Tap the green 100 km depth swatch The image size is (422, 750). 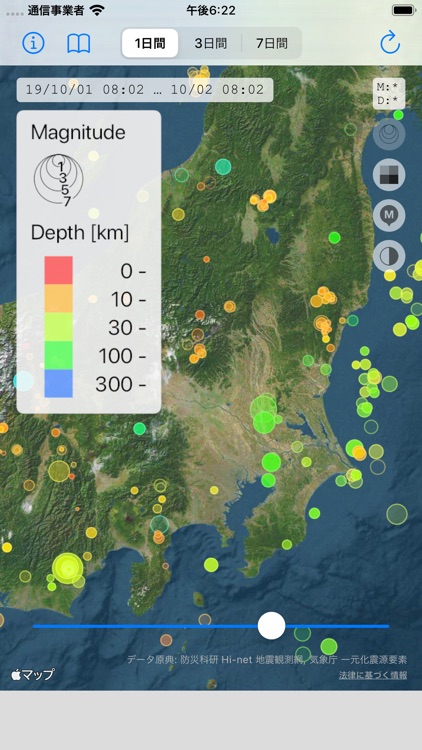tap(58, 355)
